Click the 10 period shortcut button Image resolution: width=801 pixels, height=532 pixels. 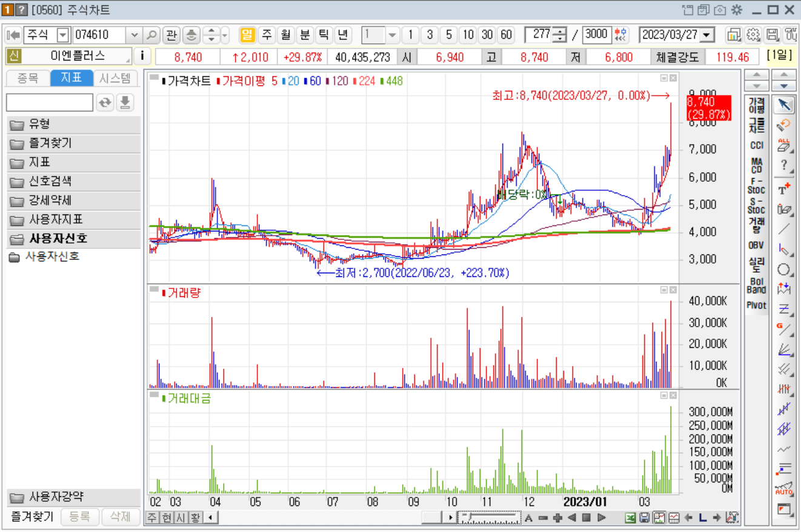(468, 35)
